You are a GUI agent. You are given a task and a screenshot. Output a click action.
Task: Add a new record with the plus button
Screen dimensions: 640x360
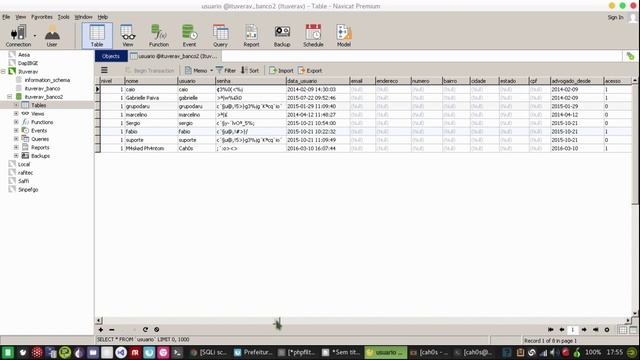click(x=100, y=329)
